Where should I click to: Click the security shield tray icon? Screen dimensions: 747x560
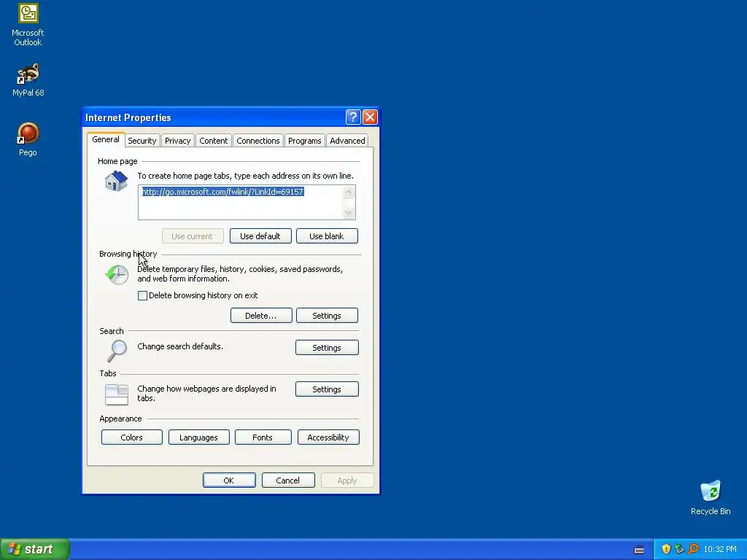(x=666, y=549)
